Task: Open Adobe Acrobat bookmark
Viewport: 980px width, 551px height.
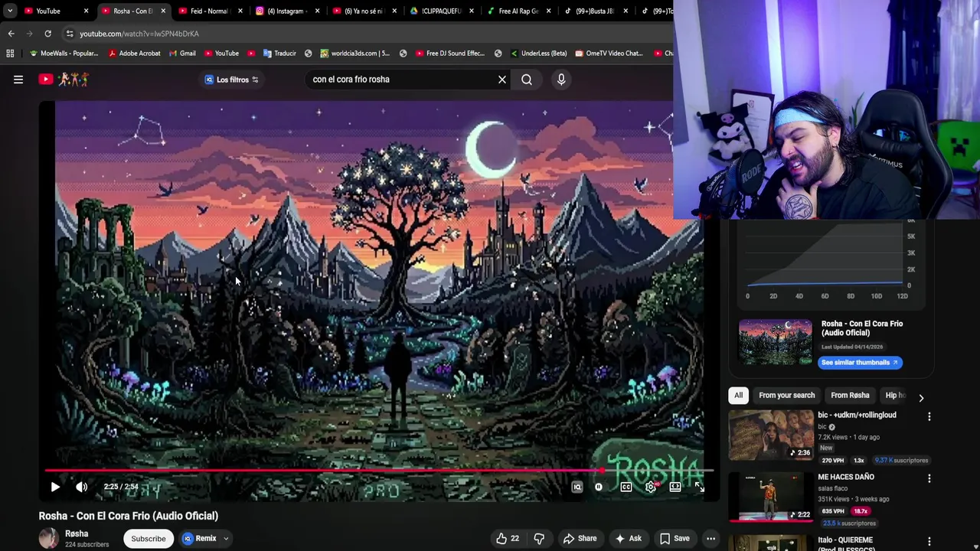Action: (135, 54)
